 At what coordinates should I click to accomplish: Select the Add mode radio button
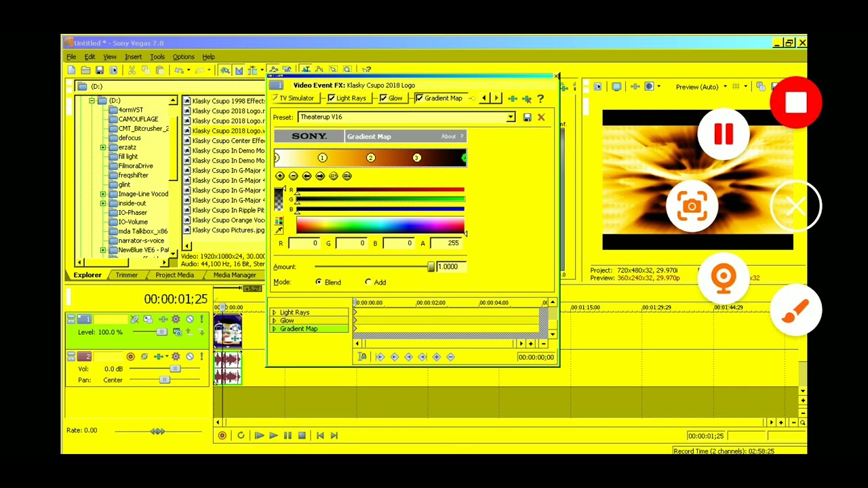(x=368, y=283)
